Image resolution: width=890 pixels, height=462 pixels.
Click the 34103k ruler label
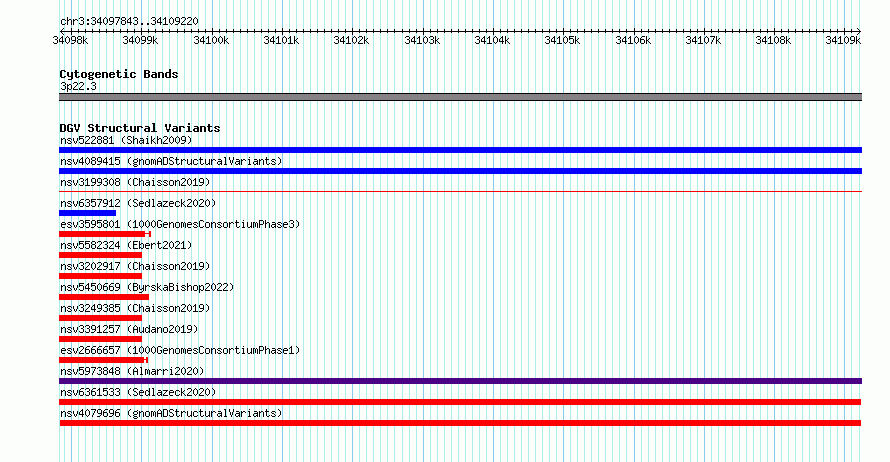pos(422,40)
